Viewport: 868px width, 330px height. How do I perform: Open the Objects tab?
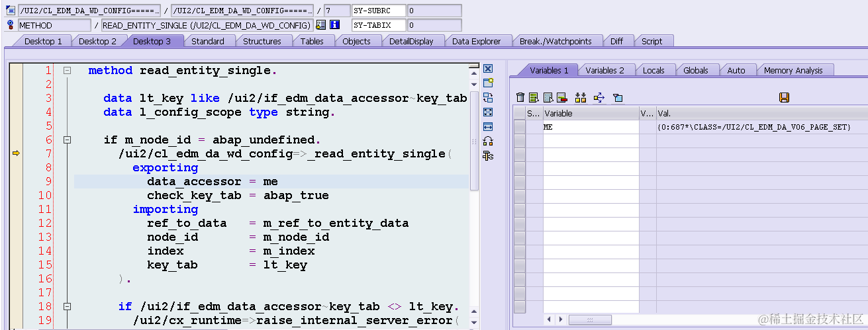tap(356, 41)
